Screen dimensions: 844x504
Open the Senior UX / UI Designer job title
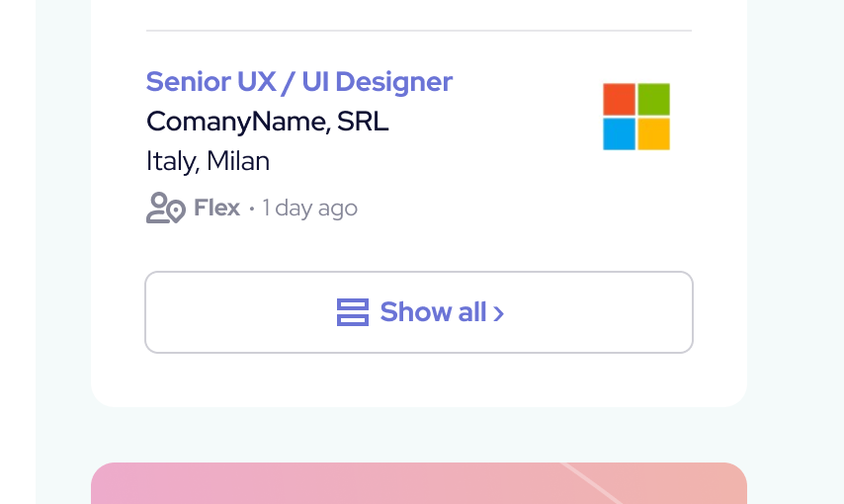click(x=298, y=82)
